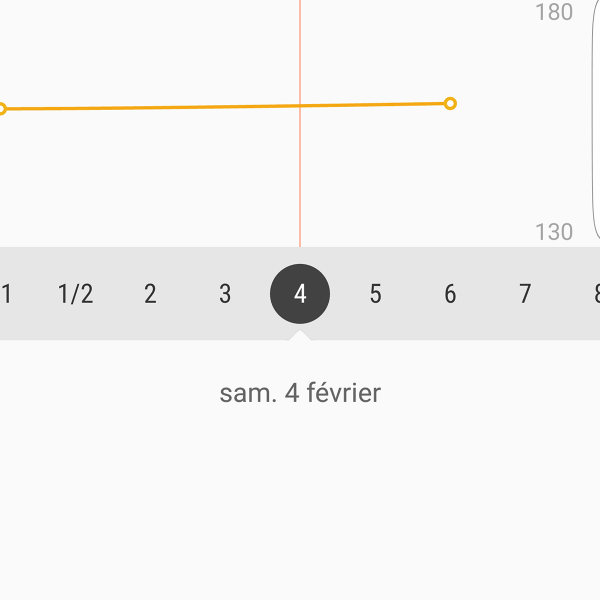Tap the highlighted day 4 circle
Screen dimensions: 600x600
(300, 294)
